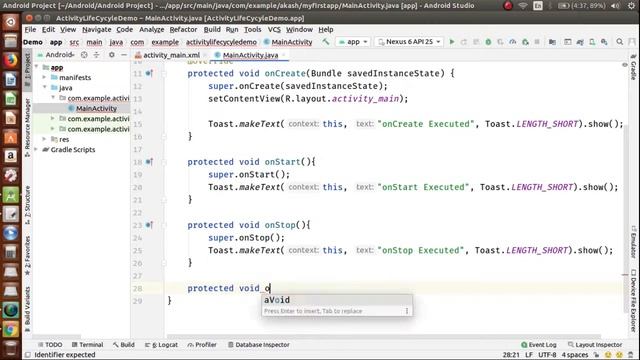This screenshot has height=360, width=640.
Task: Click override gutter icon at line 18
Action: click(149, 162)
